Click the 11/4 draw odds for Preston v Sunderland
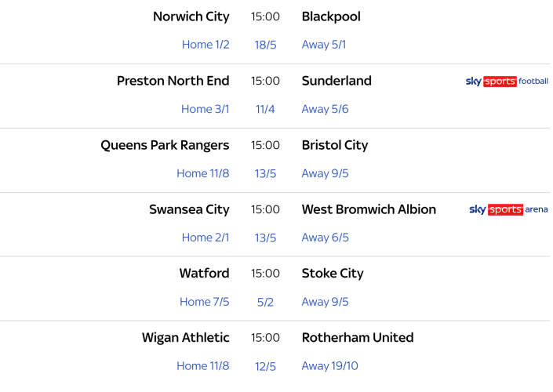 point(265,109)
